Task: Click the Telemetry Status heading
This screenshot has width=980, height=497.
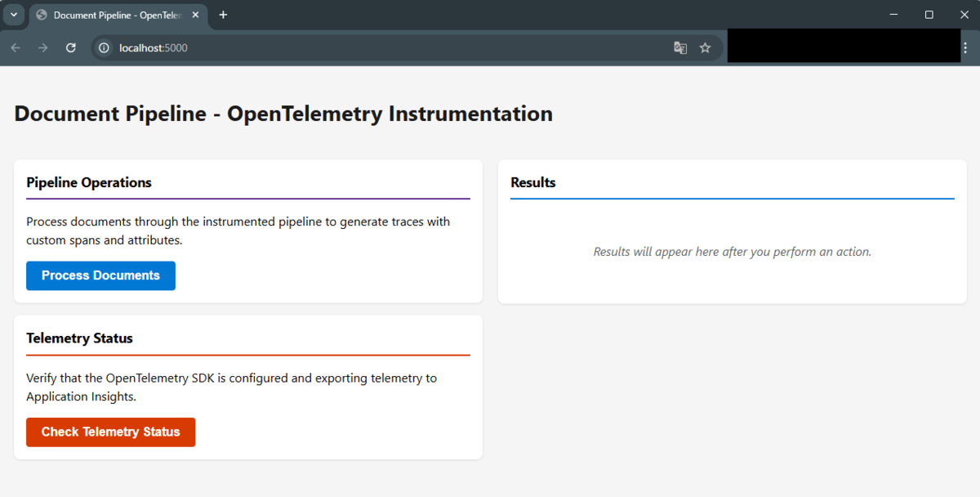Action: [79, 338]
